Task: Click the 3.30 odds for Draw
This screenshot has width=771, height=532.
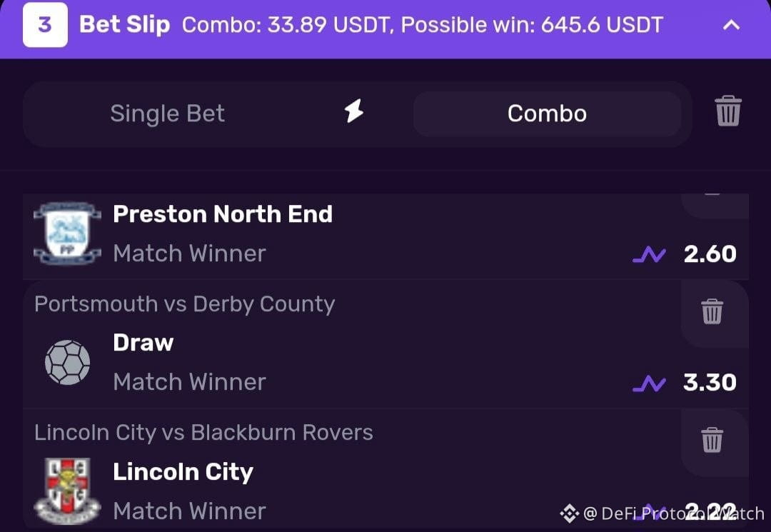Action: [710, 383]
